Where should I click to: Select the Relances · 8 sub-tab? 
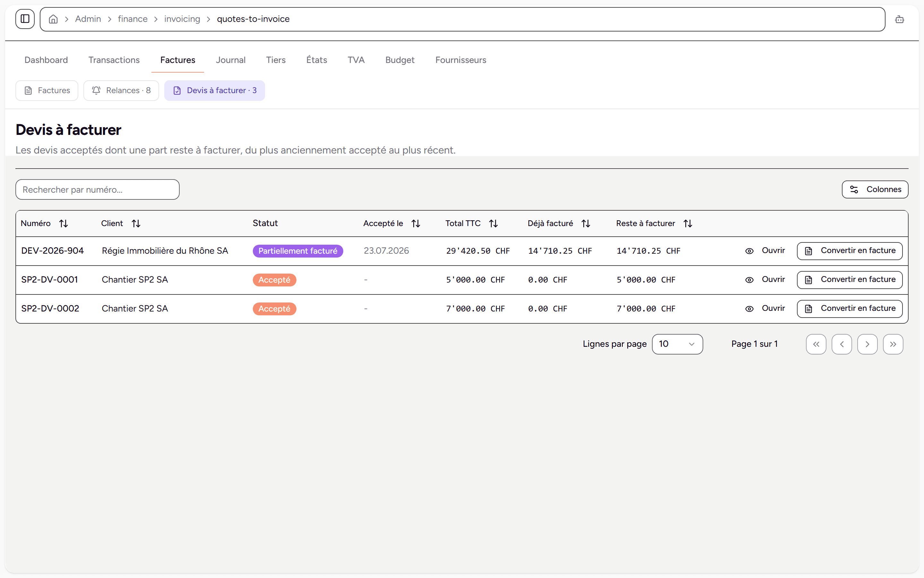(121, 91)
